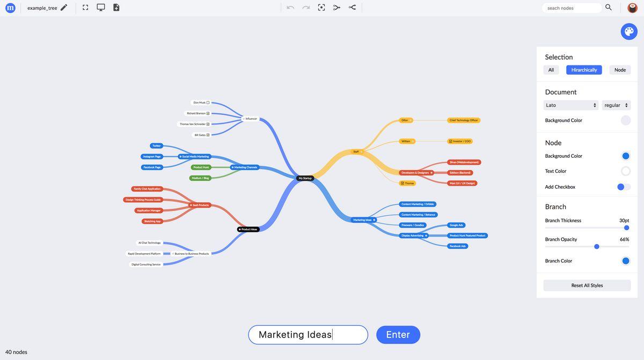Collapse the Marketing Channels node dot

(232, 167)
